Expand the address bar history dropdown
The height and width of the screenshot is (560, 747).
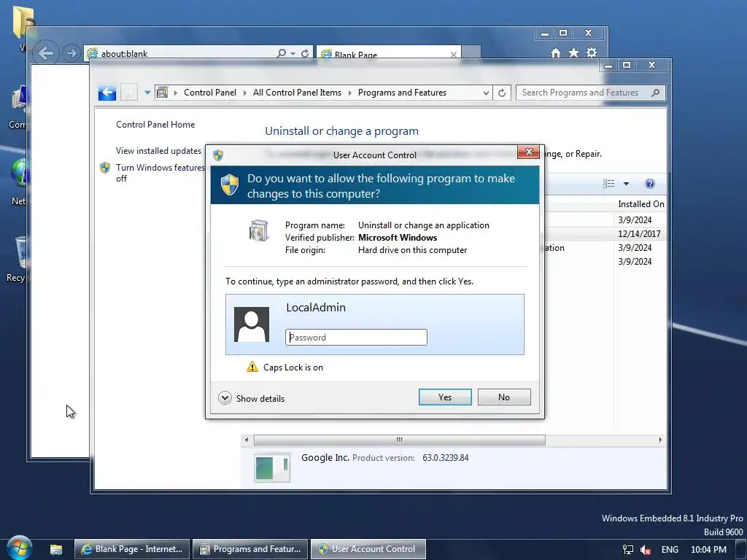(x=485, y=93)
